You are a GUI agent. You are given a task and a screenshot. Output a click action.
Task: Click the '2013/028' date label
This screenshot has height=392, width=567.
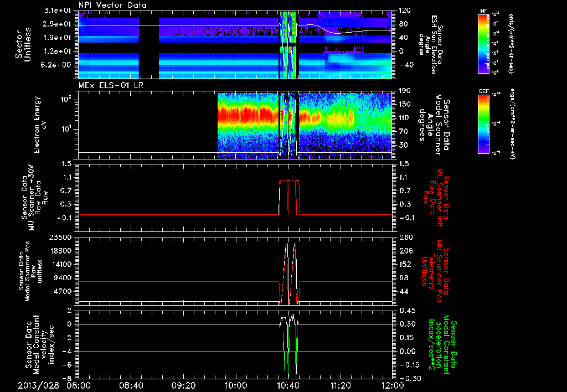39,385
